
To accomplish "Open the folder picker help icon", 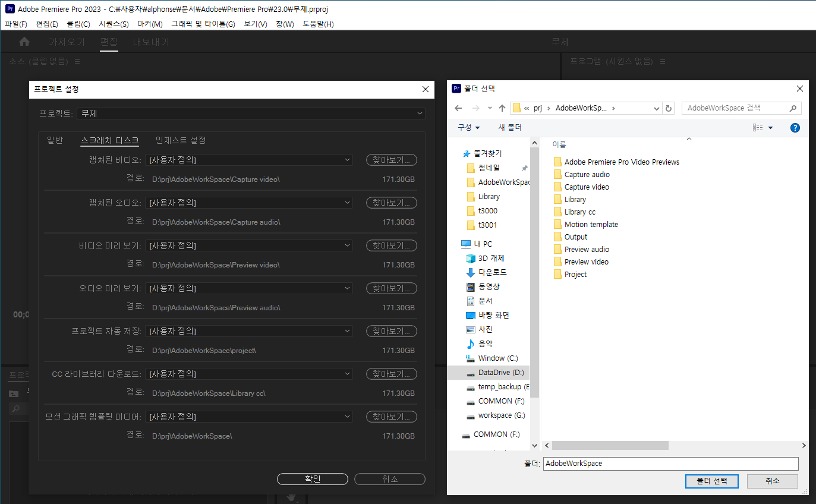I will 795,128.
